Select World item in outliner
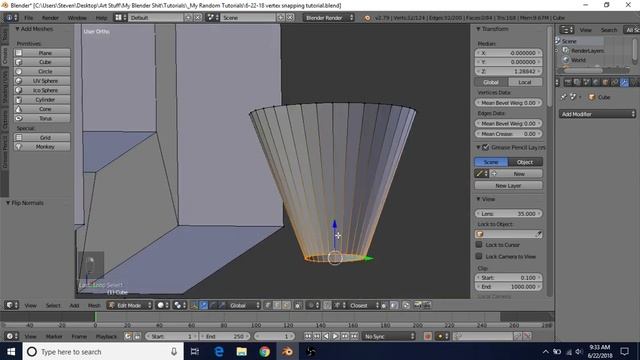The image size is (640, 360). point(578,60)
